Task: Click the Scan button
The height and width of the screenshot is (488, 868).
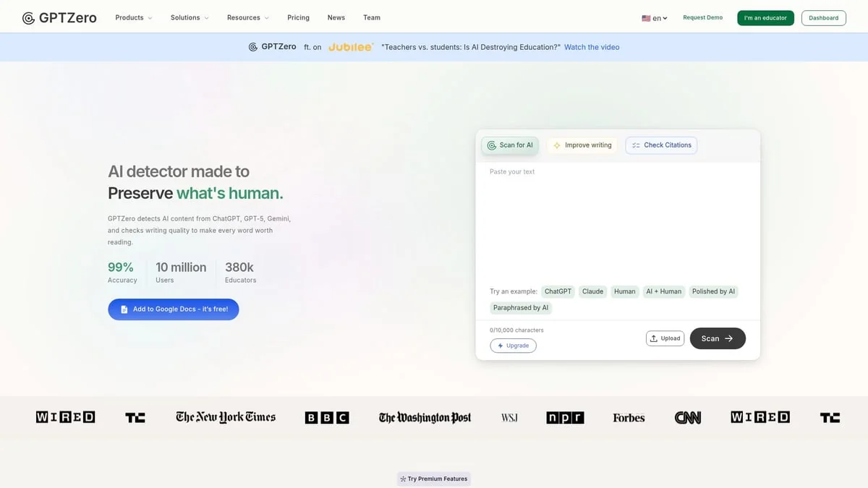Action: tap(717, 338)
